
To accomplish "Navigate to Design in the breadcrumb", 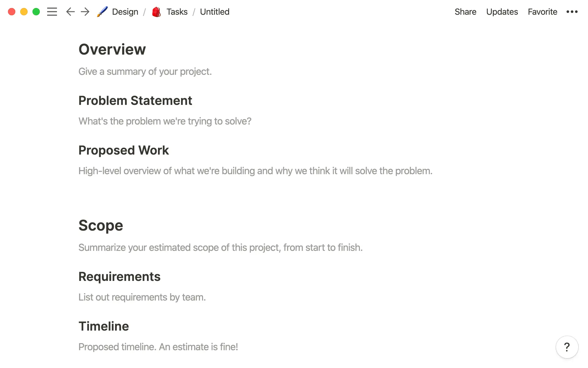I will click(125, 12).
